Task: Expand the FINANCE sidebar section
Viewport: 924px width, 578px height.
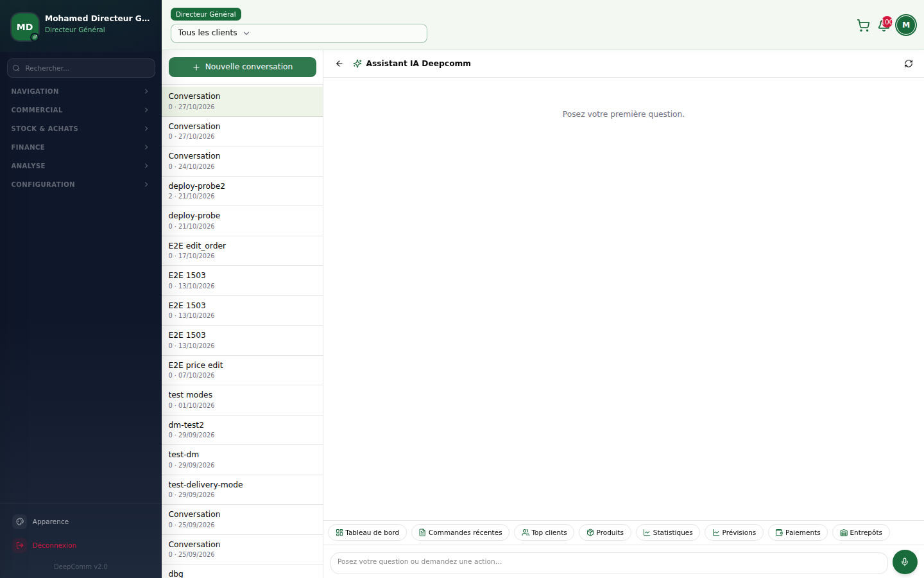Action: pos(80,147)
